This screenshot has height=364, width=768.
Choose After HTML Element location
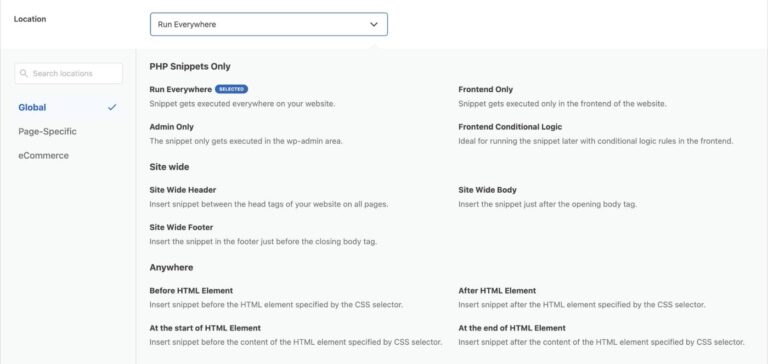pos(497,291)
